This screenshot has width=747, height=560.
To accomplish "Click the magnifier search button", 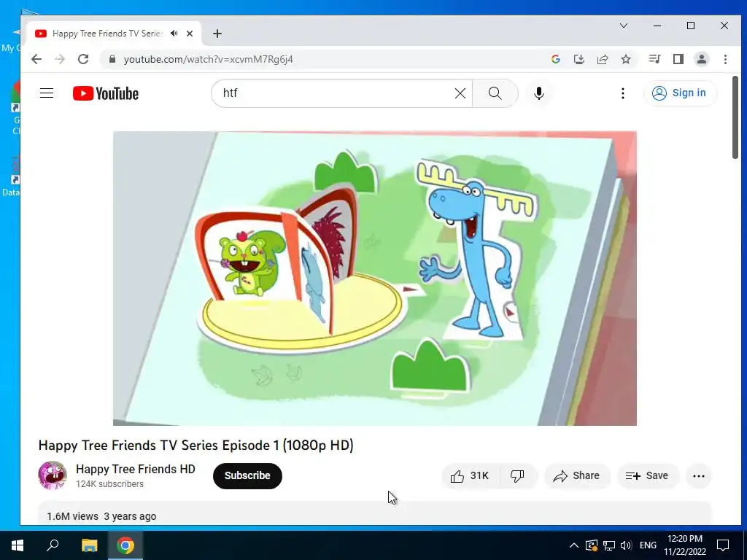I will tap(495, 93).
